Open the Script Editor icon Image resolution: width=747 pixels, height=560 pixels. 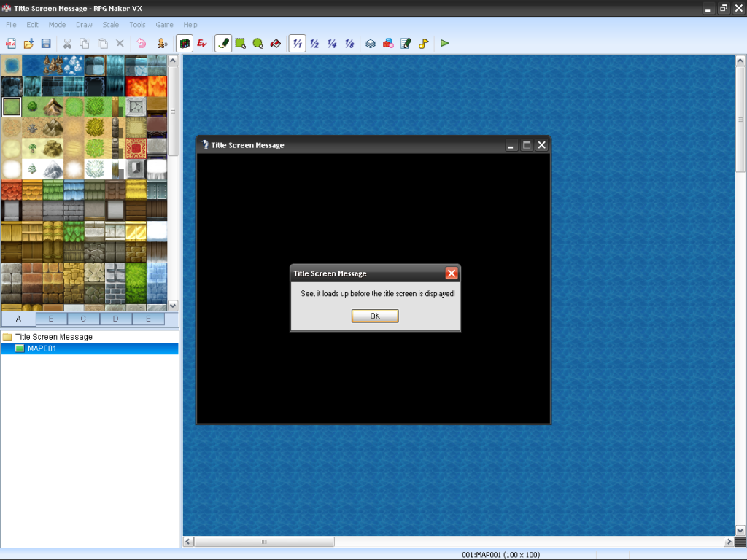tap(406, 44)
